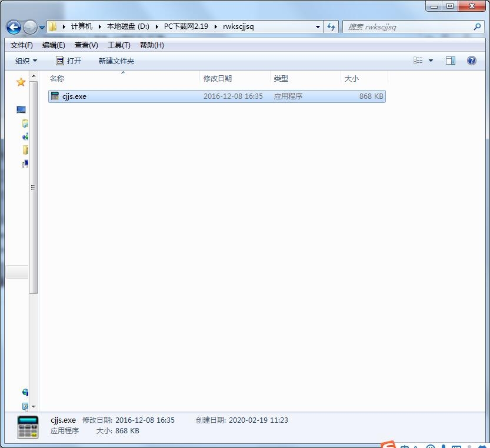The width and height of the screenshot is (490, 448).
Task: Open the 文件(F) menu
Action: (x=22, y=45)
